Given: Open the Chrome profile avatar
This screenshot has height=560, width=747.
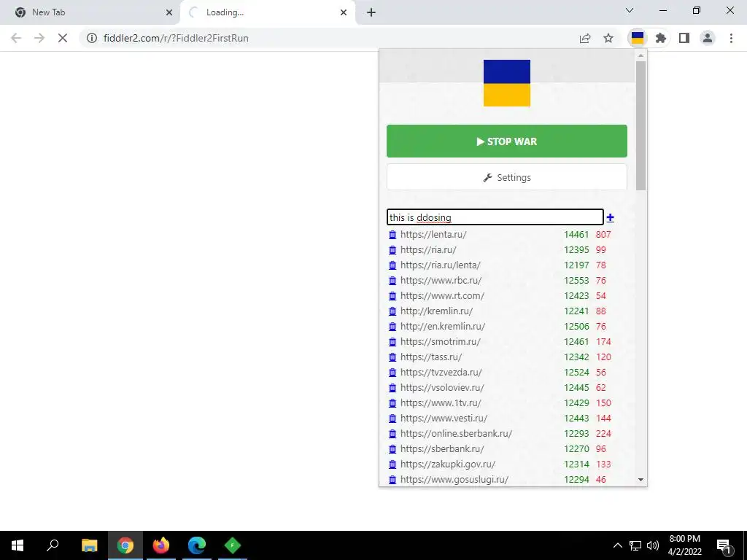Looking at the screenshot, I should [x=708, y=38].
